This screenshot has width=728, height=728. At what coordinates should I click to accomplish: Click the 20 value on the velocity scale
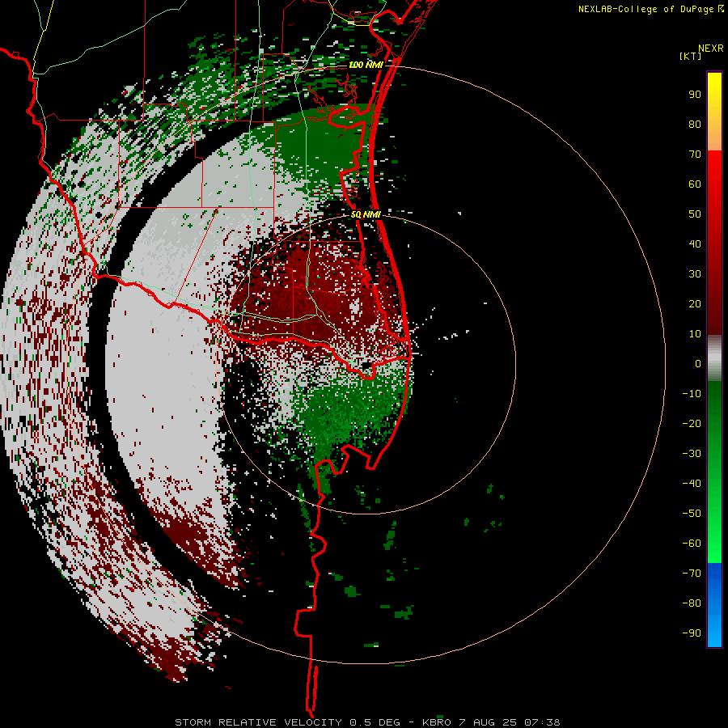(695, 303)
